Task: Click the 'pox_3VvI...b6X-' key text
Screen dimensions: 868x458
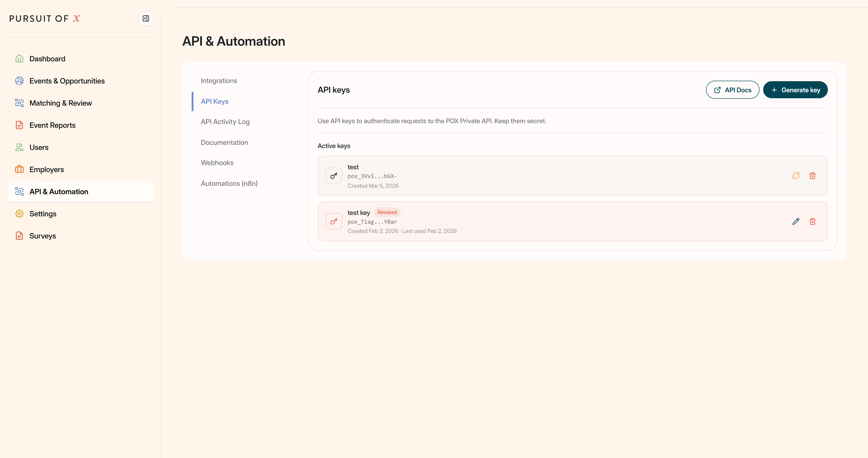Action: [372, 176]
